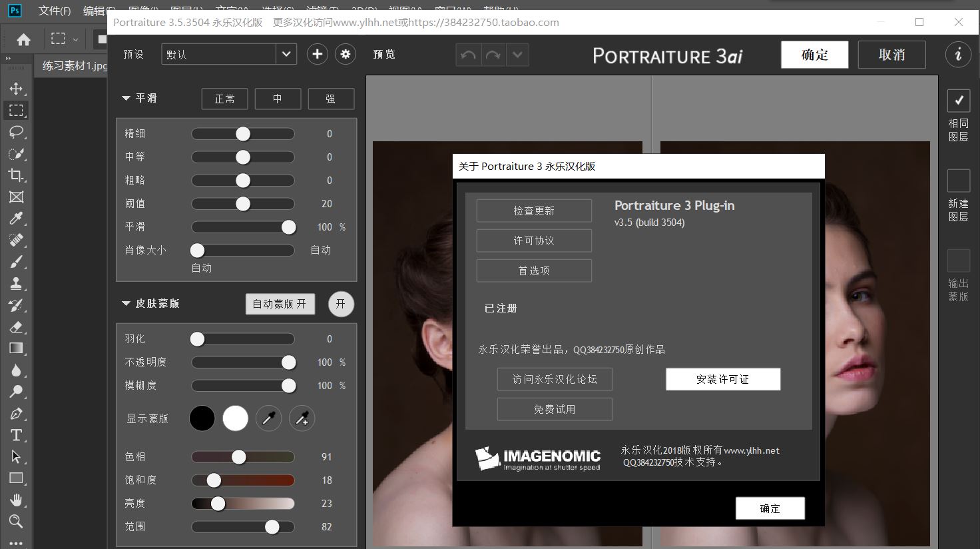Select the Eyedropper tool in Photoshop toolbar
Image resolution: width=980 pixels, height=549 pixels.
click(16, 219)
